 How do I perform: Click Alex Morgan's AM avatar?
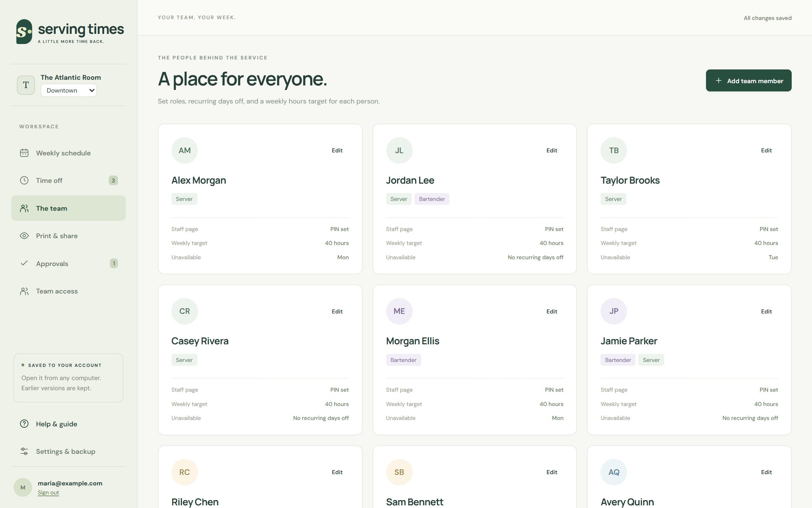(185, 151)
